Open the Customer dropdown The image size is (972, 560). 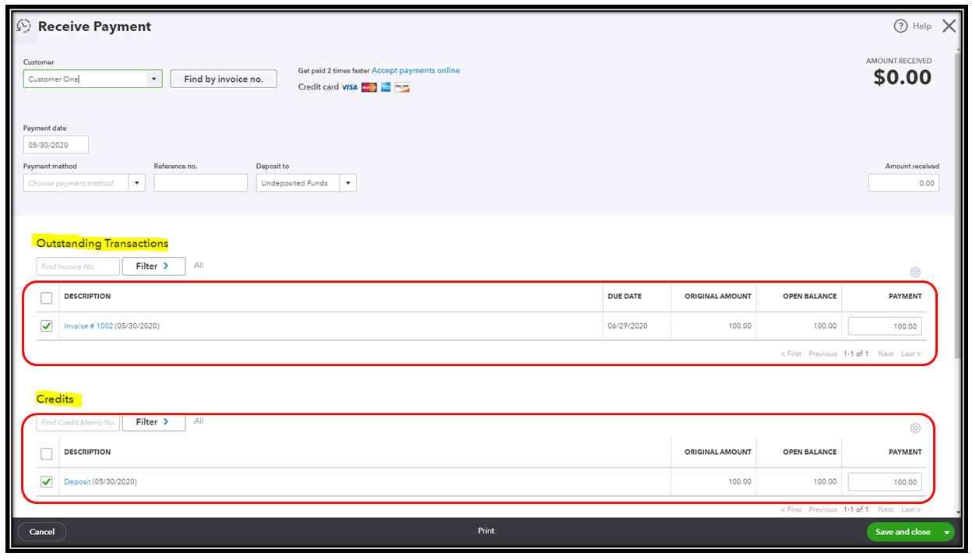[153, 79]
